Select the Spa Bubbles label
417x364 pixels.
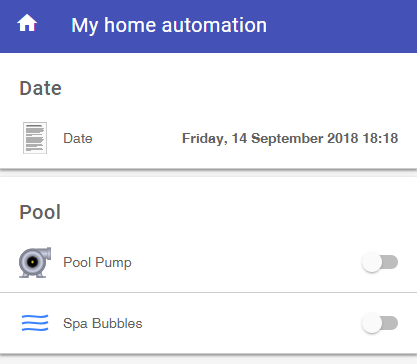[103, 323]
